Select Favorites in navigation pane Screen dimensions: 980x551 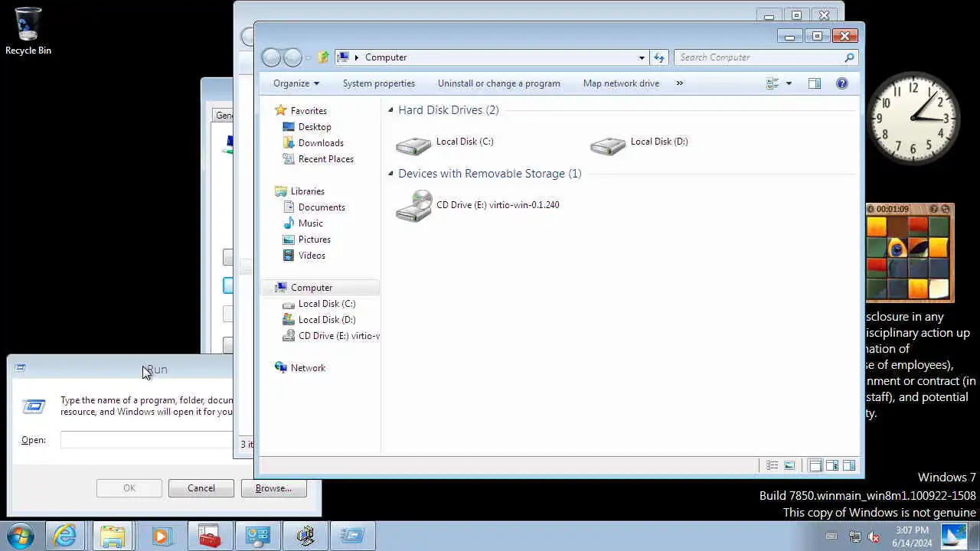309,111
